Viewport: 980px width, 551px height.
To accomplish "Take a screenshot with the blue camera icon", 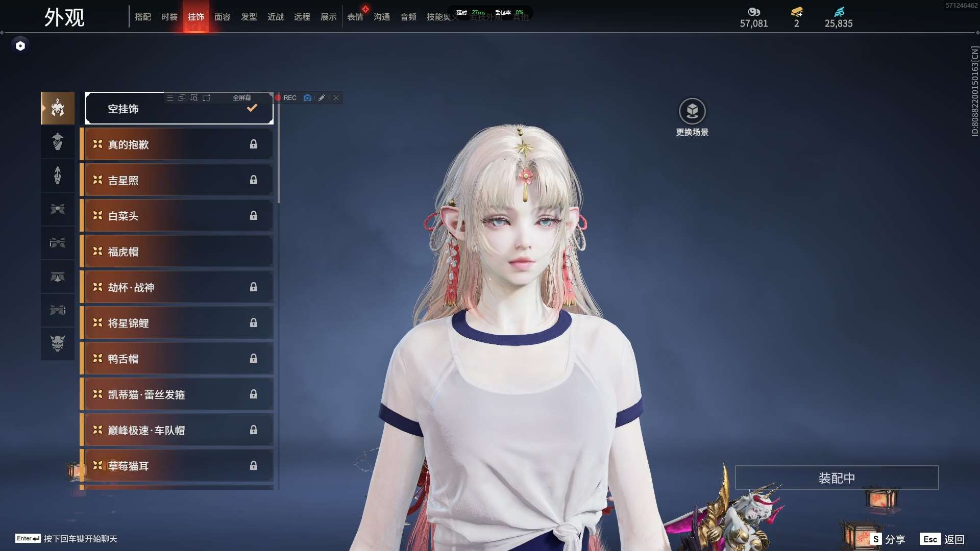I will (x=307, y=98).
